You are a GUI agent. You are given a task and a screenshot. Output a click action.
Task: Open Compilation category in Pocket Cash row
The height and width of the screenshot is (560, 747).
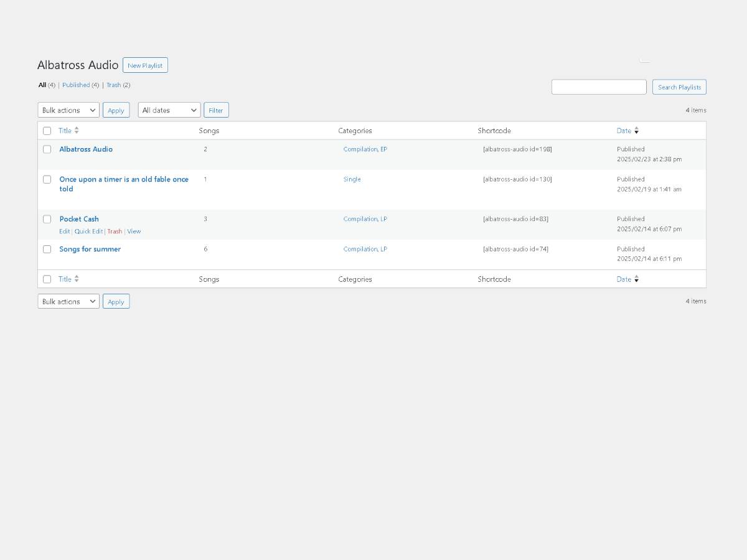(360, 219)
